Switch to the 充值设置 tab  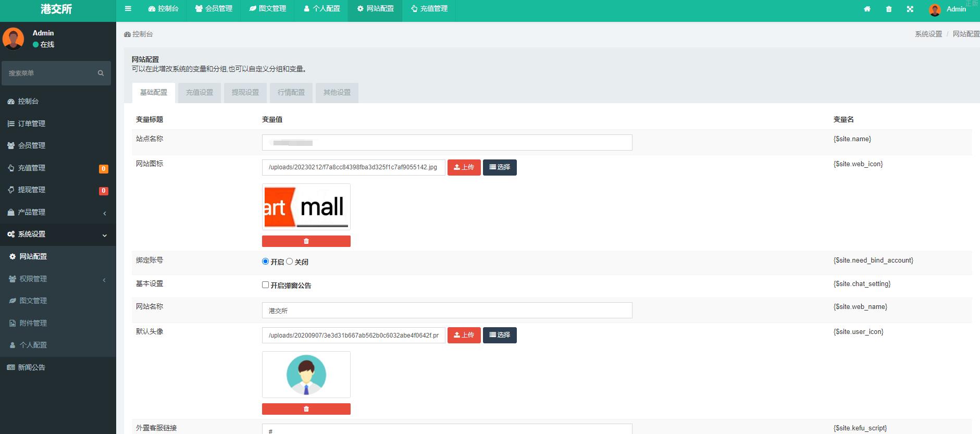click(x=200, y=93)
